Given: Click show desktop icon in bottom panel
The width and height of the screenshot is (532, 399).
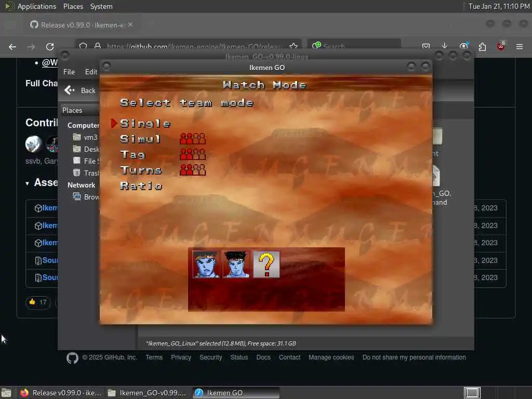Looking at the screenshot, I should 6,393.
